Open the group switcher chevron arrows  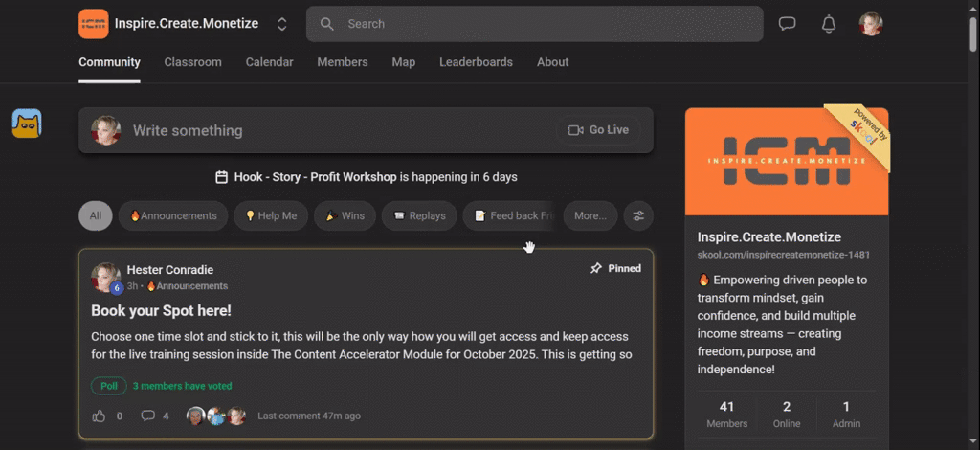pos(282,24)
